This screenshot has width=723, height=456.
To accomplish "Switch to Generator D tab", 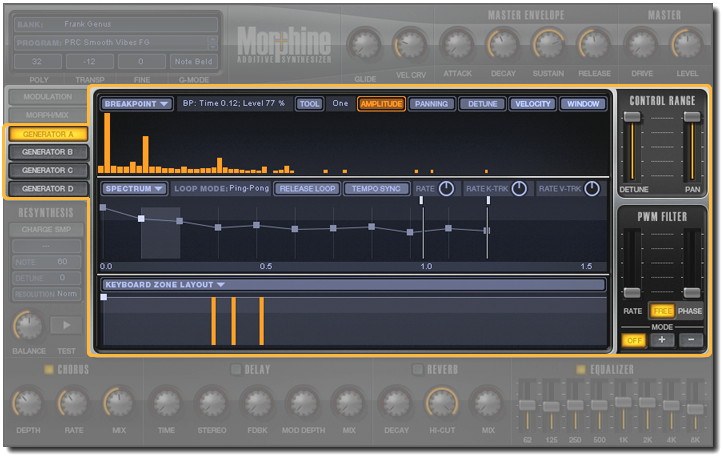I will pos(48,189).
